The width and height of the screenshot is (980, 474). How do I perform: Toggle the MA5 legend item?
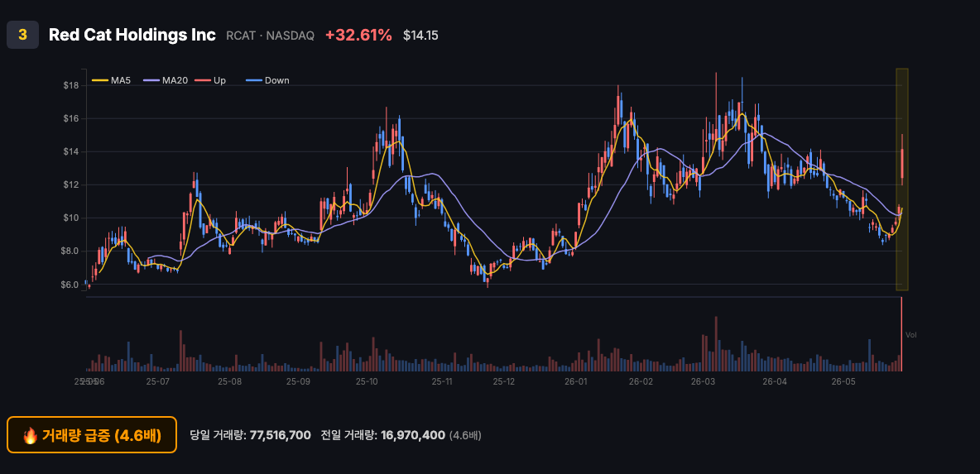pos(111,80)
